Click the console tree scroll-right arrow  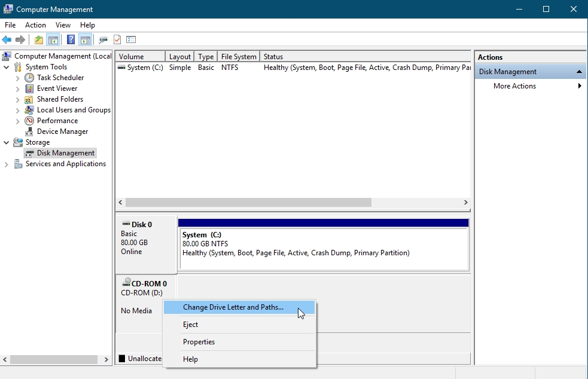pos(106,359)
